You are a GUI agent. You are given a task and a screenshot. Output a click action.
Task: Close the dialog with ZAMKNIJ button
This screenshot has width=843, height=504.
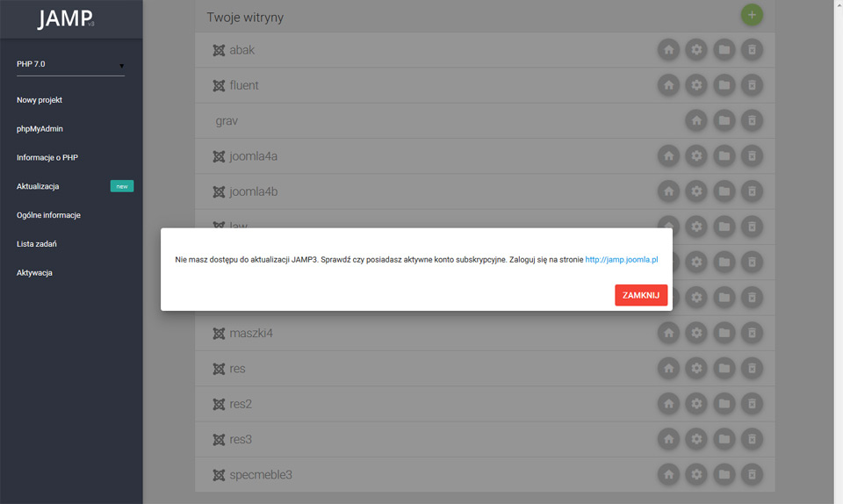pos(641,295)
